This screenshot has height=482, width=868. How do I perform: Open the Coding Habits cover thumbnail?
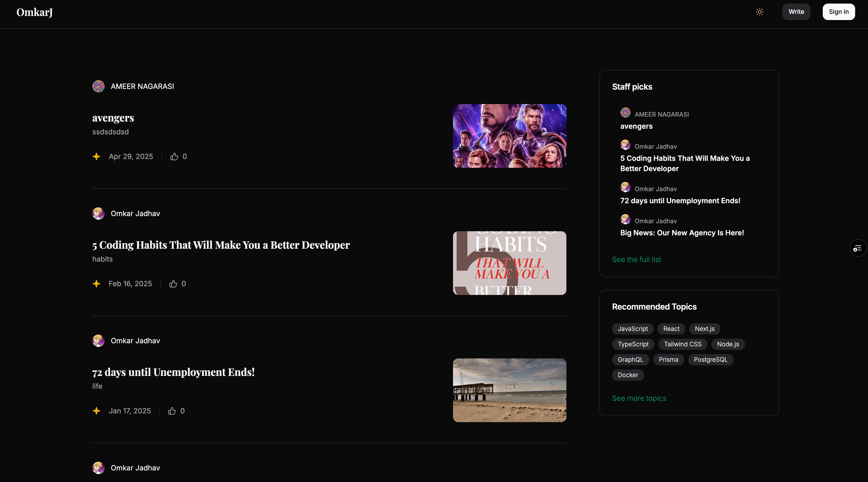(510, 263)
